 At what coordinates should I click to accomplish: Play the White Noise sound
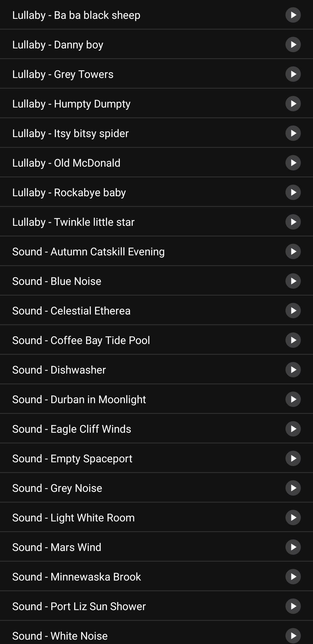pos(293,636)
